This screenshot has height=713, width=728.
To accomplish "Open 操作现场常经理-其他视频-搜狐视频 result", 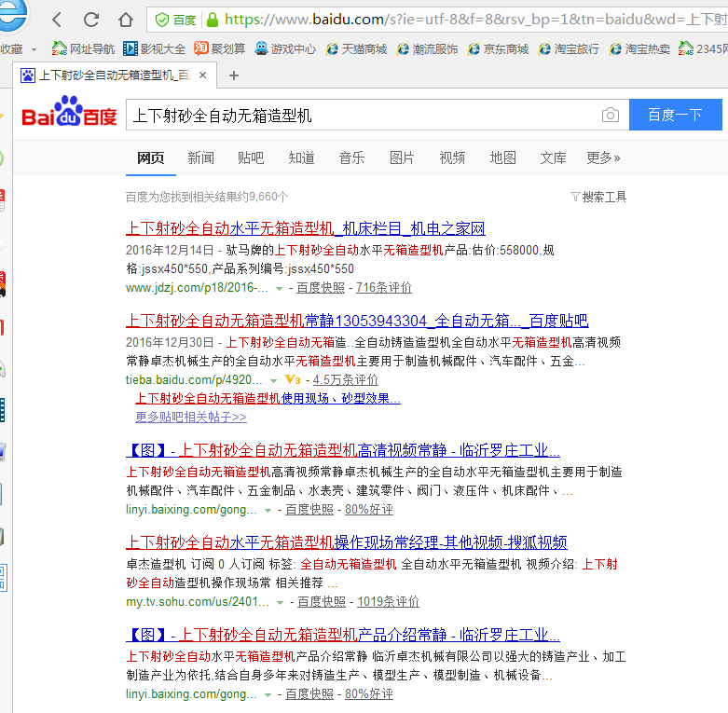I will coord(347,542).
